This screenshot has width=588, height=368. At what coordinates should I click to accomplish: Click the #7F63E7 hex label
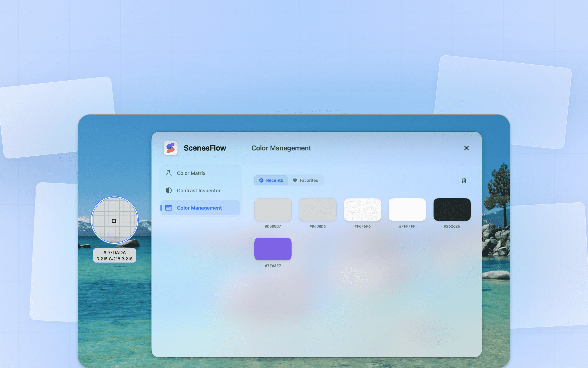click(273, 266)
